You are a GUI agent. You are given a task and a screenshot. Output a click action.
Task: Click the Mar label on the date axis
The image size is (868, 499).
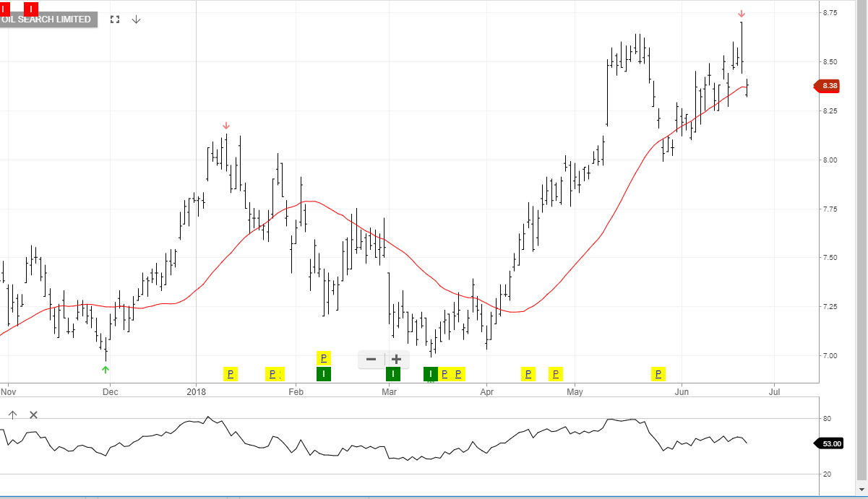point(389,392)
